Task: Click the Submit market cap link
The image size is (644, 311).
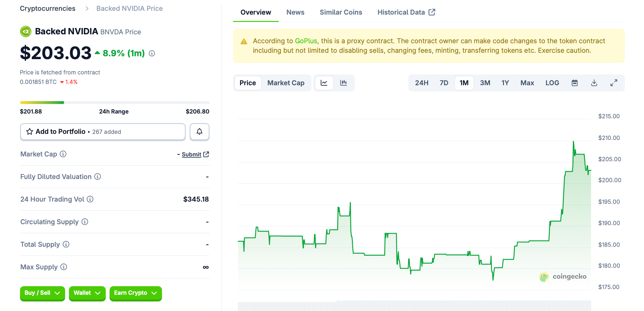Action: [191, 154]
